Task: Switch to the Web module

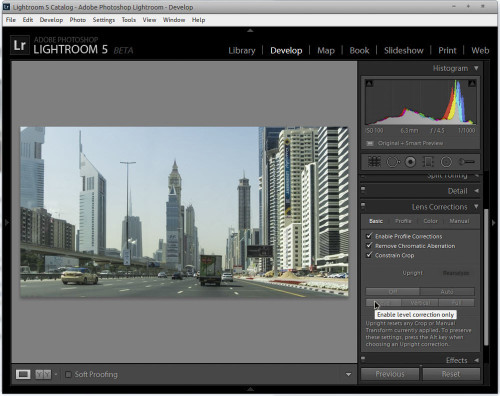Action: (x=480, y=51)
